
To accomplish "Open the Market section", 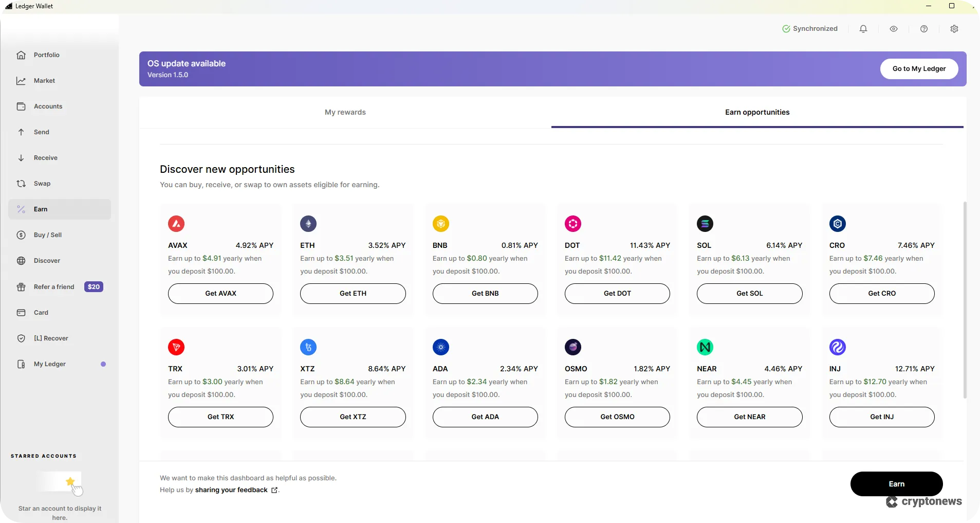I will point(44,80).
